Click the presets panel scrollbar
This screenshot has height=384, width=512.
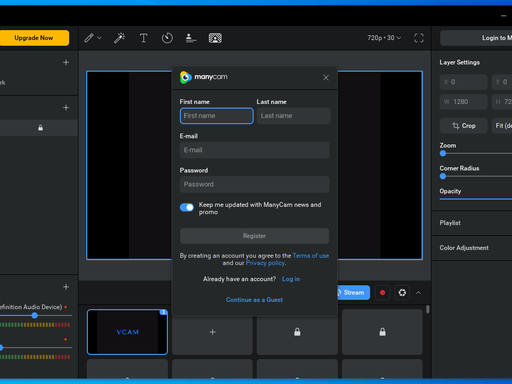(x=428, y=309)
